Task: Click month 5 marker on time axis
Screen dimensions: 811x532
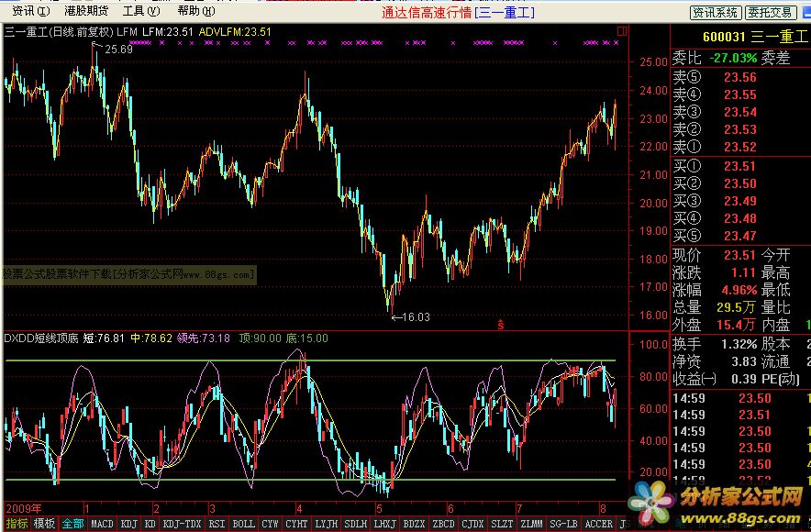Action: [x=379, y=509]
